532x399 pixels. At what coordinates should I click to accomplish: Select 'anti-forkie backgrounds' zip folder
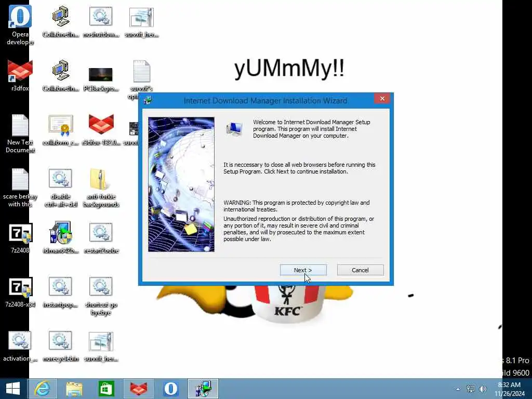tap(101, 188)
